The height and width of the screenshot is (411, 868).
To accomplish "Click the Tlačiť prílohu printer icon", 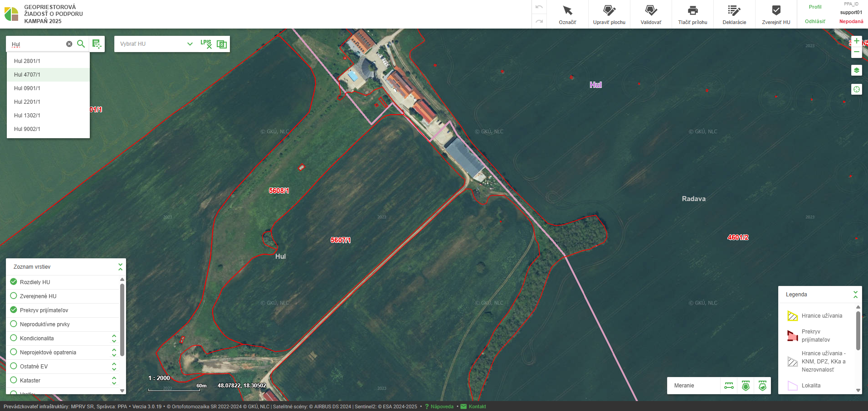I will tap(692, 11).
